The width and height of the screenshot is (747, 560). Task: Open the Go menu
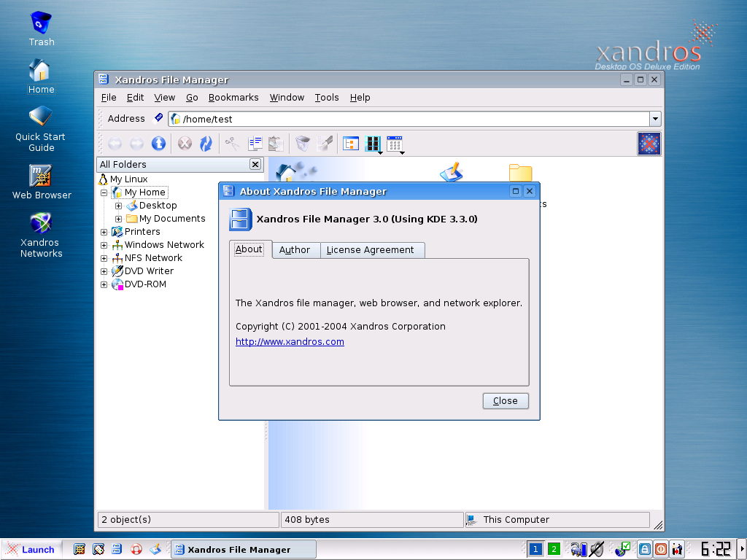coord(192,97)
